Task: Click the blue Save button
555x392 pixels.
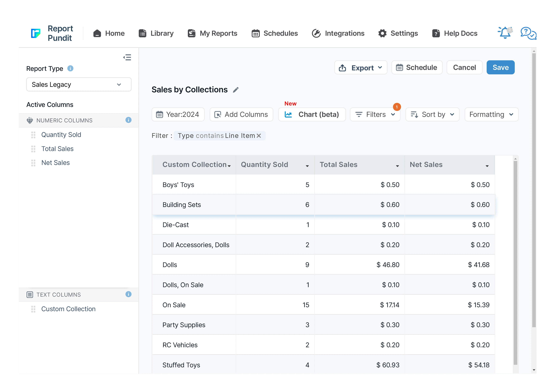Action: click(500, 67)
